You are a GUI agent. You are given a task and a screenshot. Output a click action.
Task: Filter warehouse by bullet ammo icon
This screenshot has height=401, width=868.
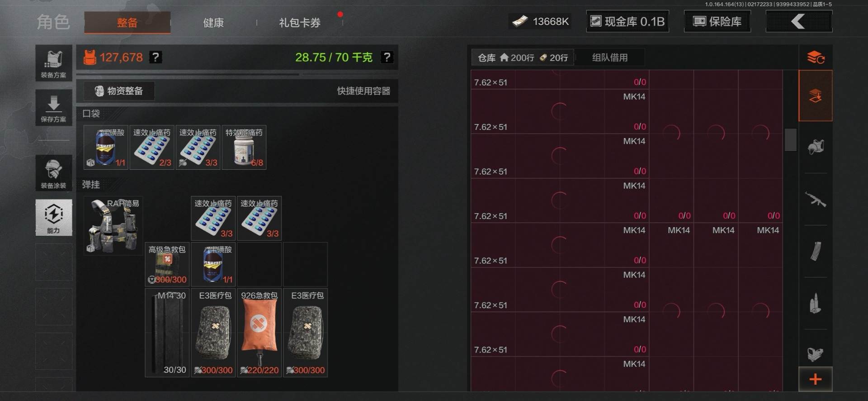coord(816,303)
